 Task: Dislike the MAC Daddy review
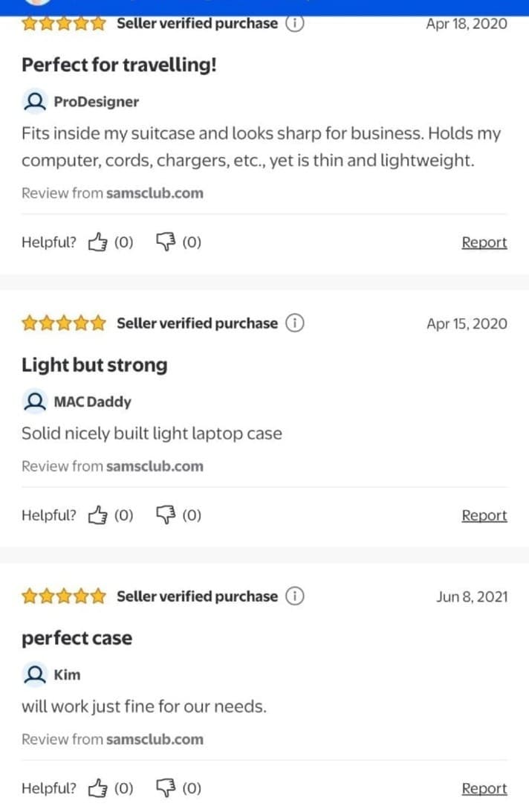point(165,515)
